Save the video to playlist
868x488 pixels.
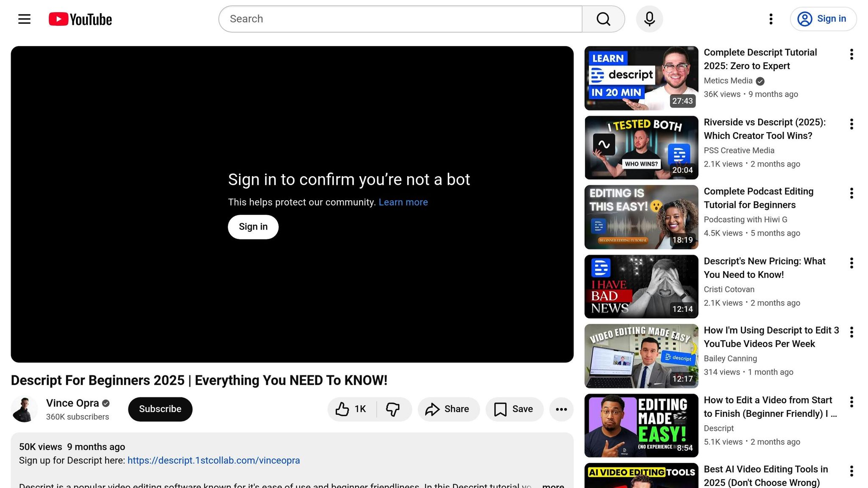pyautogui.click(x=514, y=409)
